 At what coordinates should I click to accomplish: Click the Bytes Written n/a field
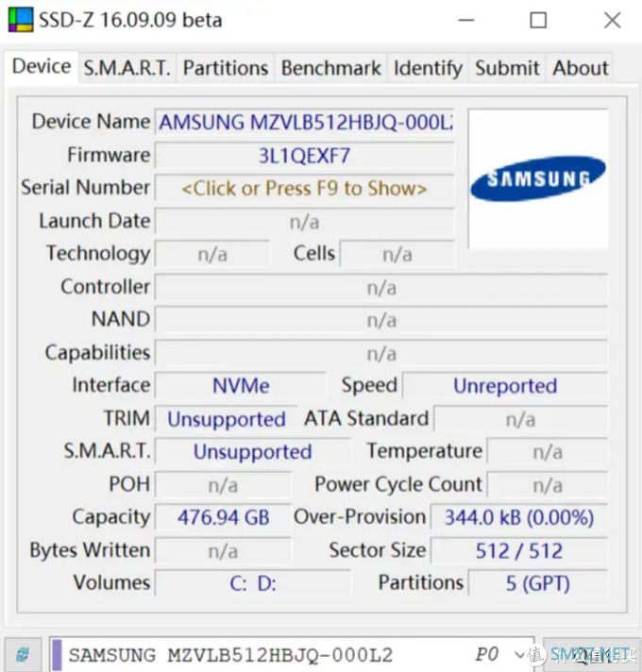(223, 550)
